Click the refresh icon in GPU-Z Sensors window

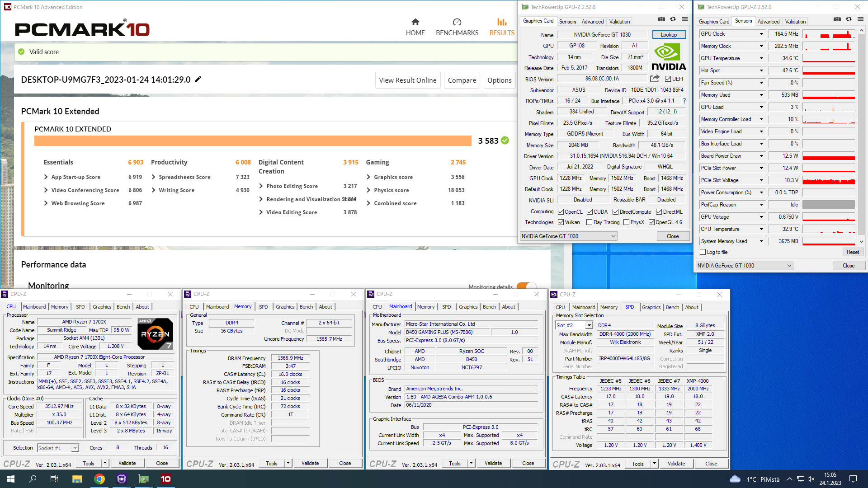pos(849,19)
